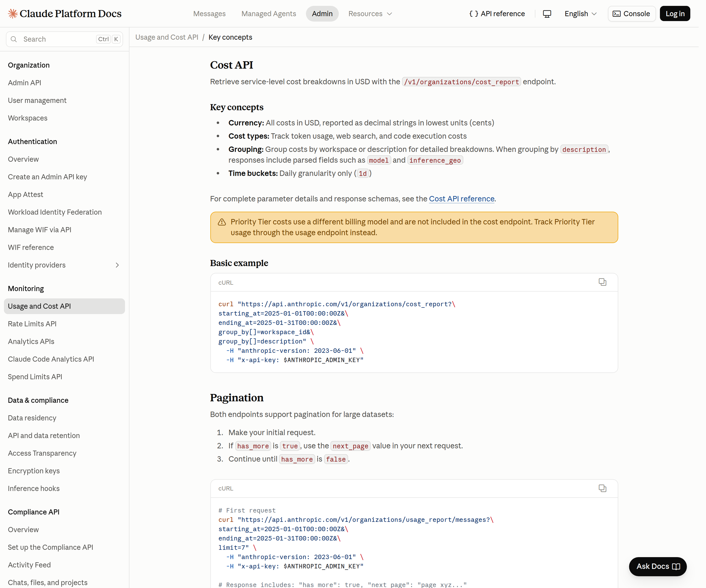
Task: Click the Cost API heading
Action: tap(234, 65)
